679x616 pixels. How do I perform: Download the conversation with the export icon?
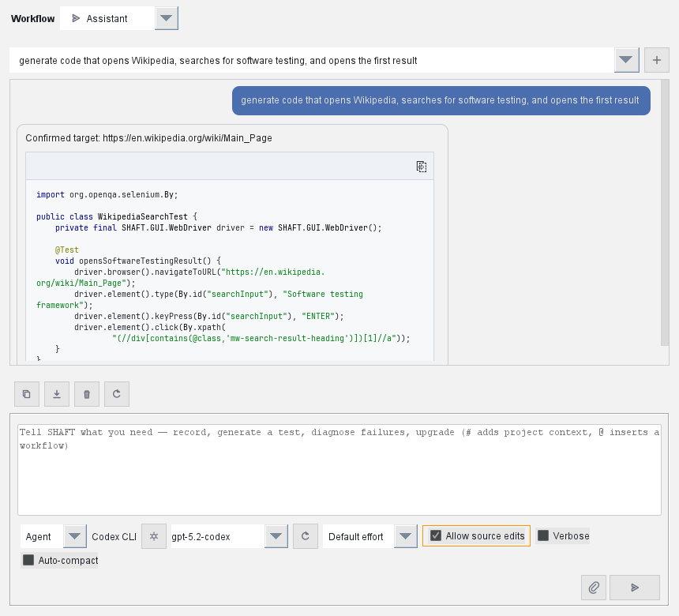[57, 394]
